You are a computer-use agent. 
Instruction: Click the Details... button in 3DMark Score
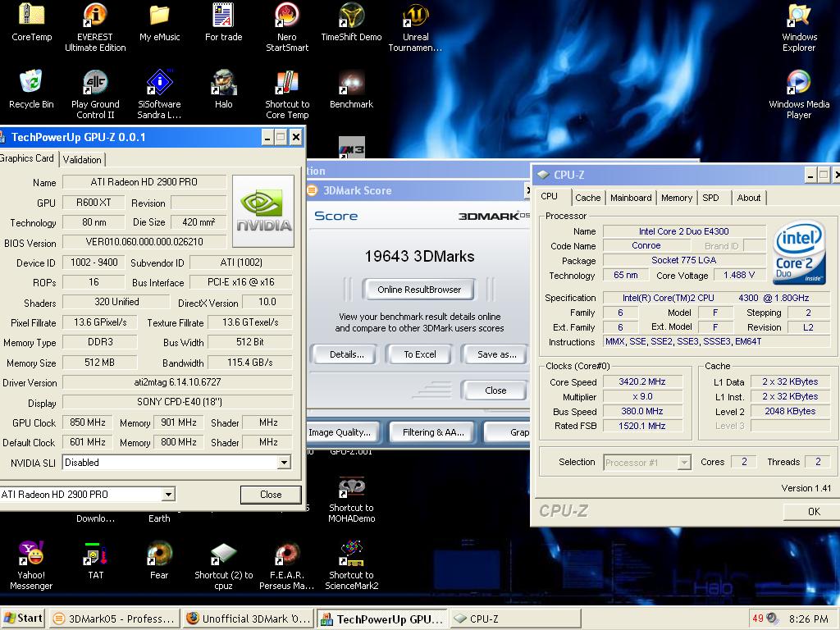[x=347, y=354]
